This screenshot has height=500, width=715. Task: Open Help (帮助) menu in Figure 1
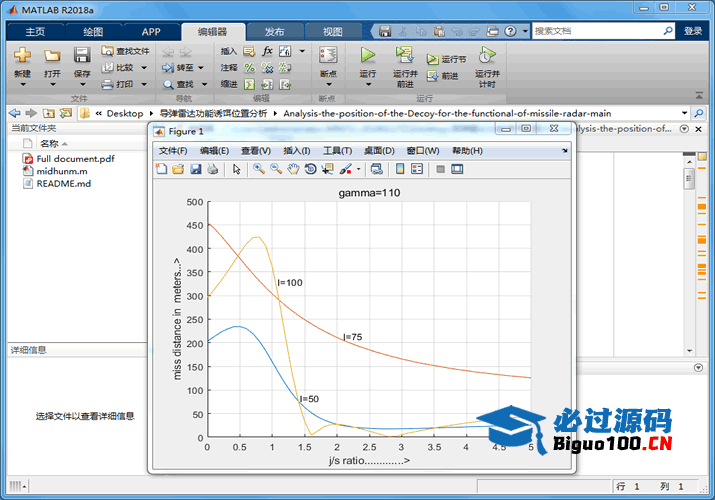click(467, 150)
